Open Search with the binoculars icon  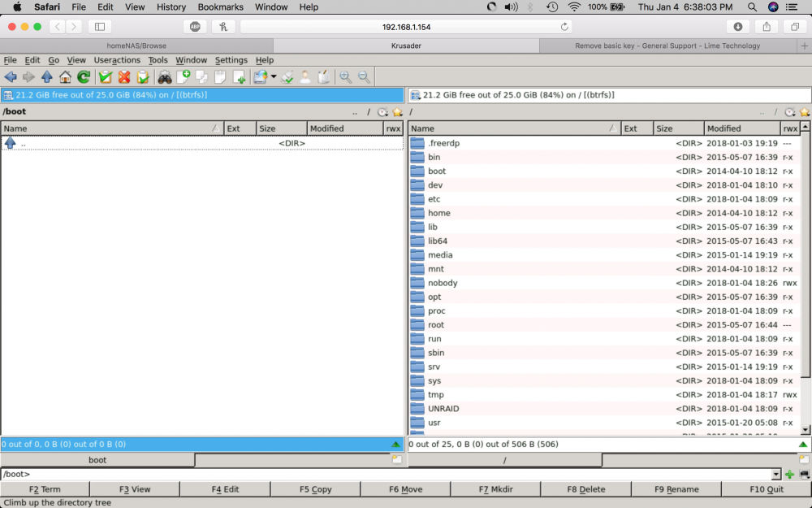click(x=165, y=77)
